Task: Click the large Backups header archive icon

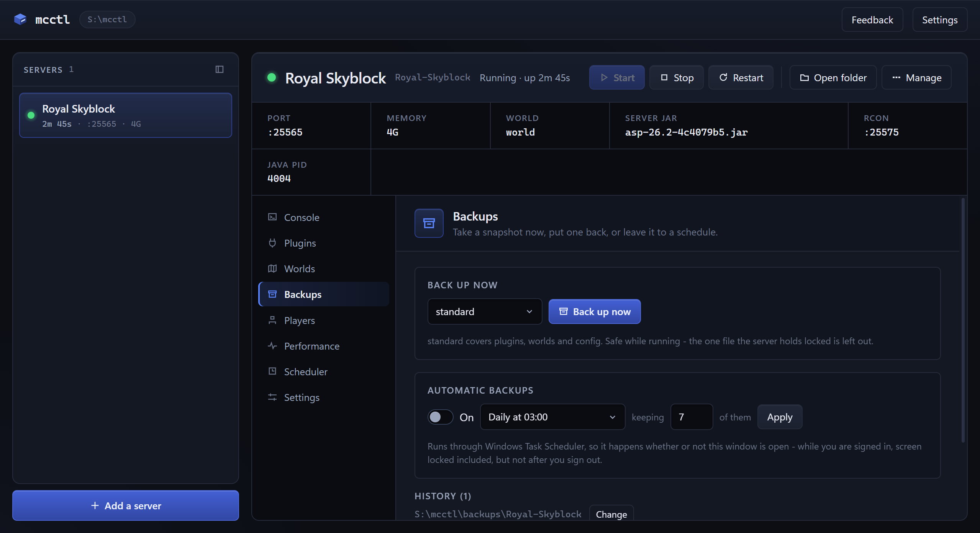Action: coord(429,223)
